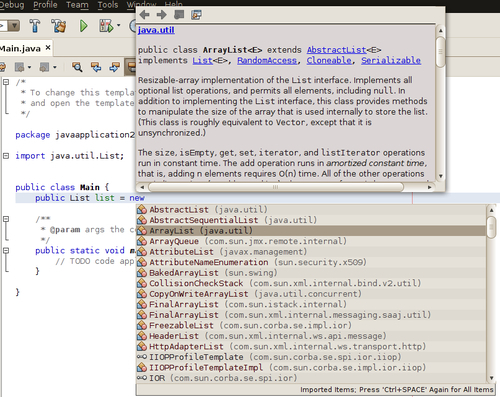The image size is (500, 397).
Task: Follow the RandomAccess link
Action: tap(267, 61)
